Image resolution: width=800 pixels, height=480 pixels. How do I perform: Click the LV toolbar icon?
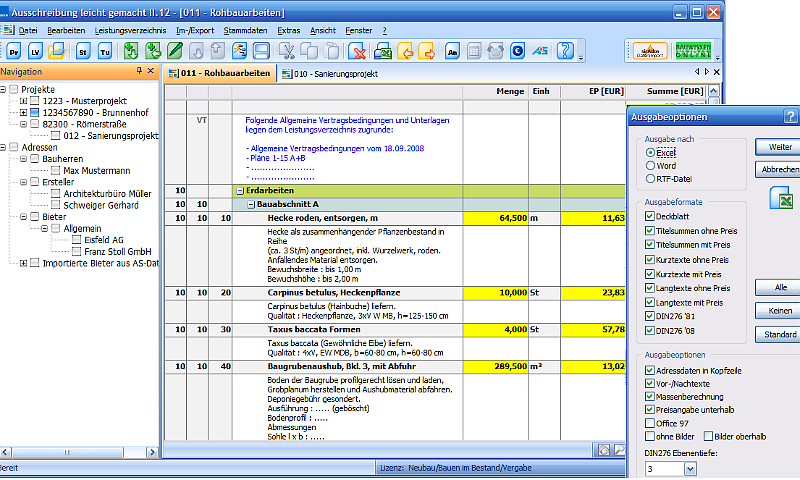pos(35,52)
